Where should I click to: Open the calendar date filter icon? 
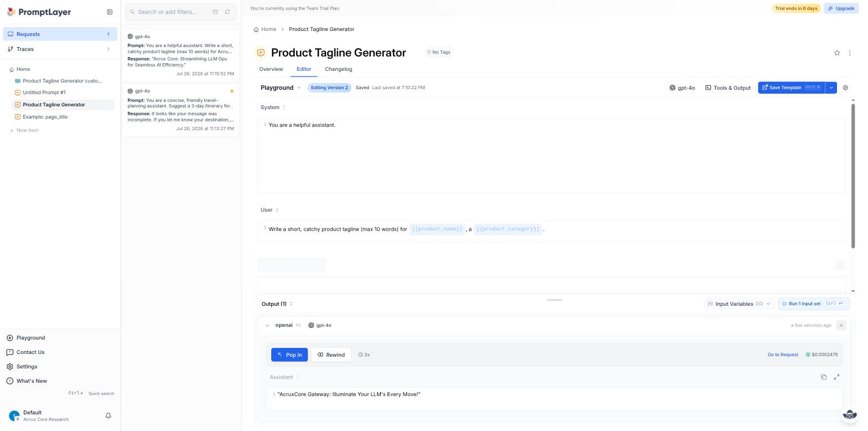coord(215,12)
